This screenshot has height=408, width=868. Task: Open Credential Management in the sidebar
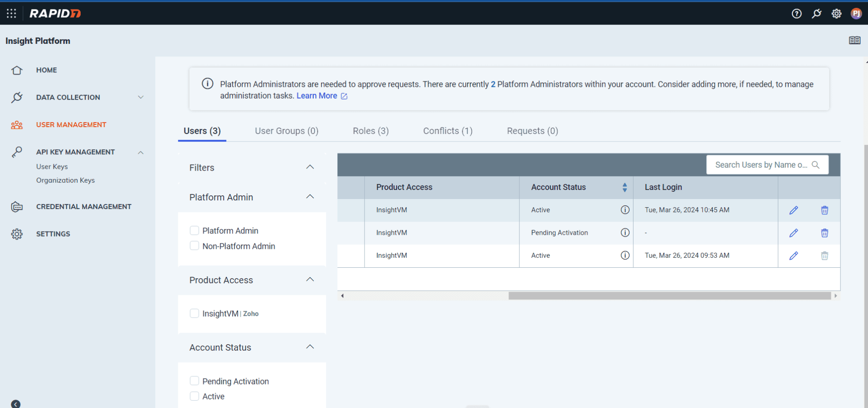pos(84,207)
